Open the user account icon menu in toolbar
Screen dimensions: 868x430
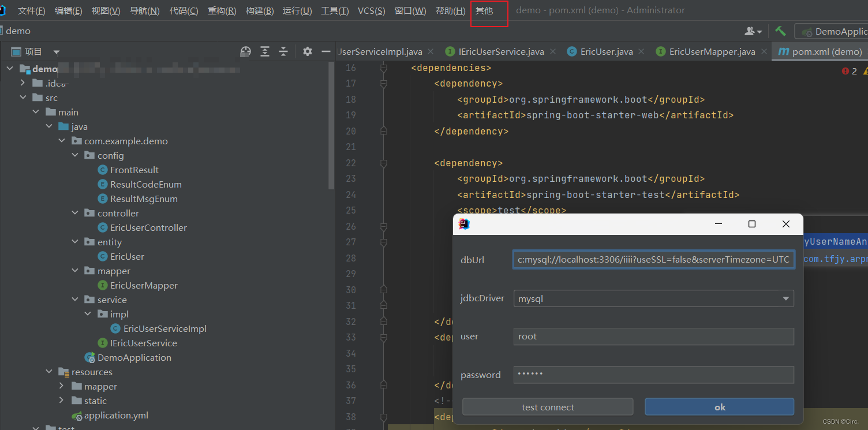click(753, 31)
